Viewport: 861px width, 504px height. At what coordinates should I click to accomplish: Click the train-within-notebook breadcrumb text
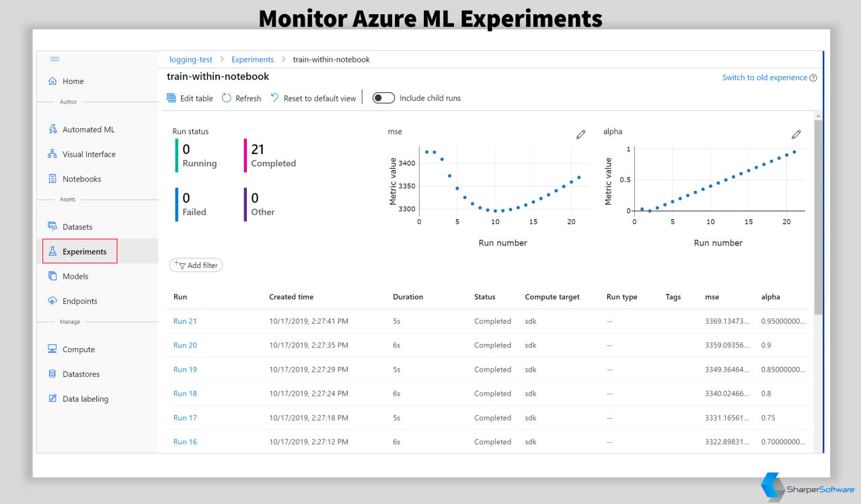tap(331, 59)
